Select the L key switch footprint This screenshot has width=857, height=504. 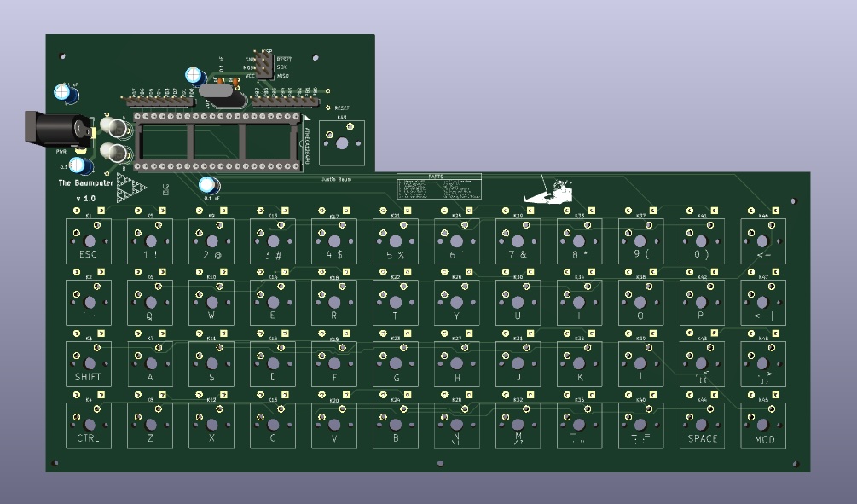(640, 364)
